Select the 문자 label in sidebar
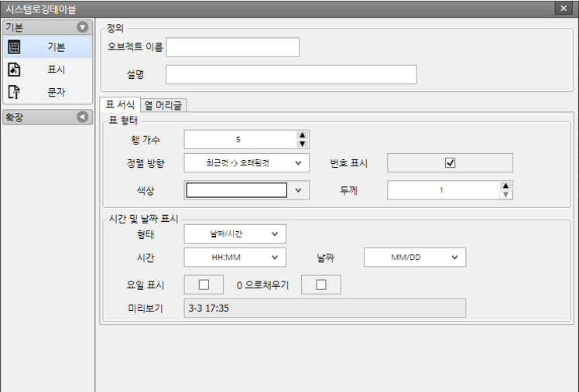Viewport: 579px width, 392px height. 57,92
